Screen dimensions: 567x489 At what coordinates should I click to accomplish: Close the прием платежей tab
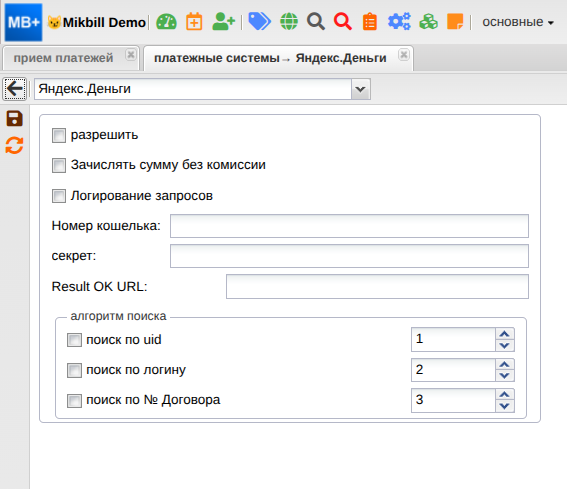pyautogui.click(x=131, y=55)
